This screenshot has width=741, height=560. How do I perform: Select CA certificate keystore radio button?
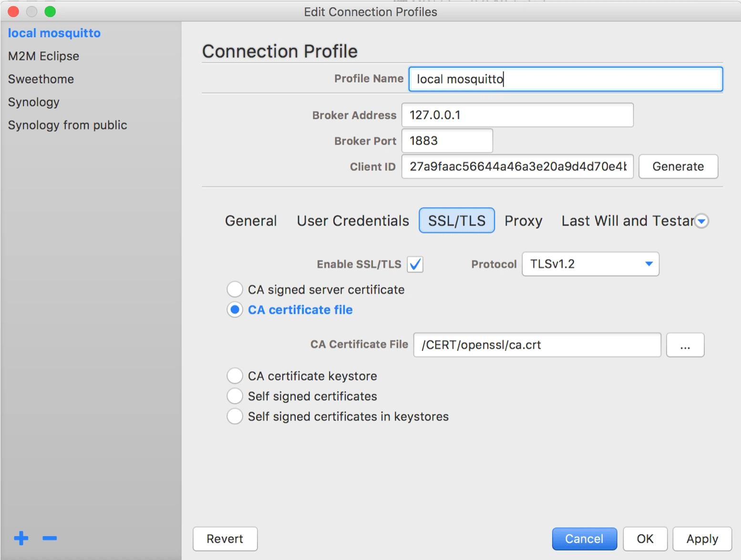coord(235,376)
